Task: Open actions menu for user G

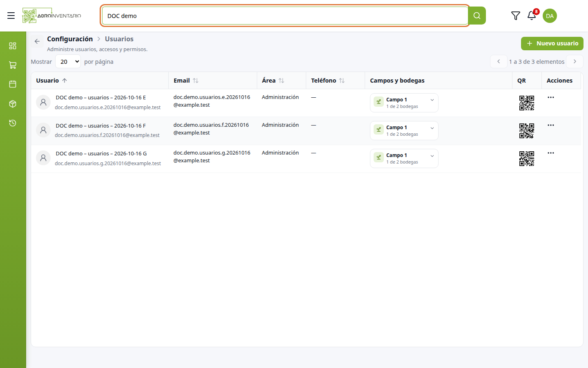Action: tap(551, 153)
